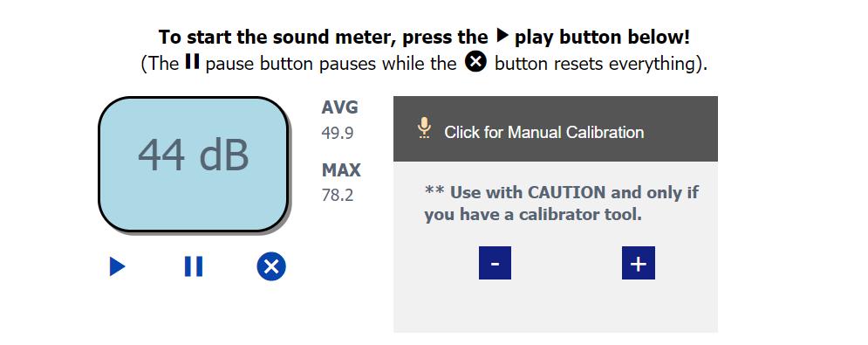Reset everything with the blue X button
Screen dimensions: 868x345
click(x=271, y=266)
